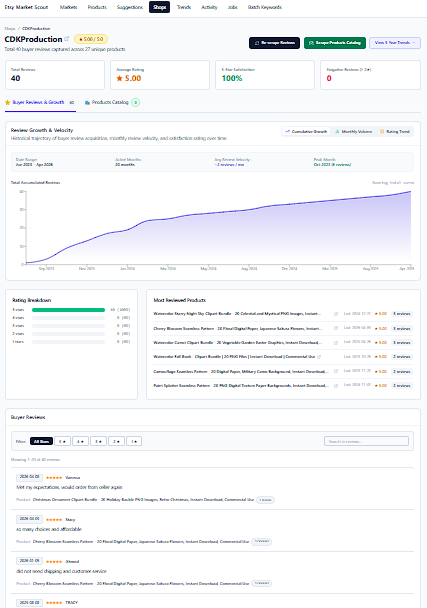Screen dimensions: 427x608
Task: Filter reviews by 3 stars
Action: (x=99, y=441)
